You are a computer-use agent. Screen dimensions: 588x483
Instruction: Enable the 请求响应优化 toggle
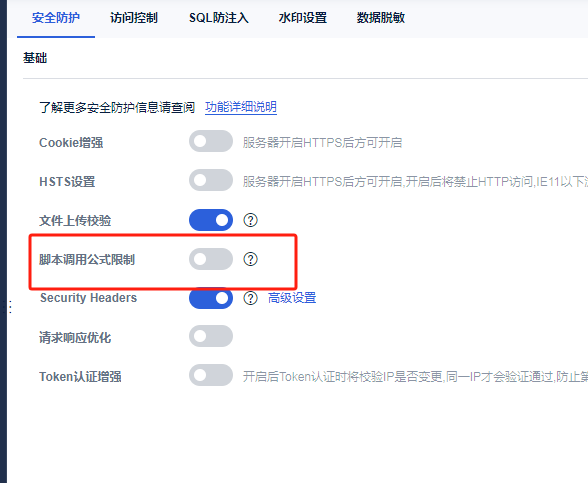click(211, 336)
